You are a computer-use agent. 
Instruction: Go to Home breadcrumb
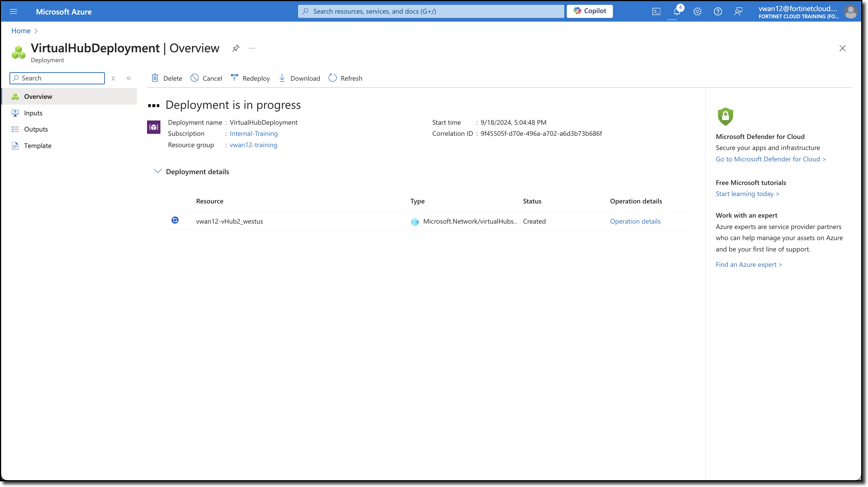pyautogui.click(x=21, y=31)
